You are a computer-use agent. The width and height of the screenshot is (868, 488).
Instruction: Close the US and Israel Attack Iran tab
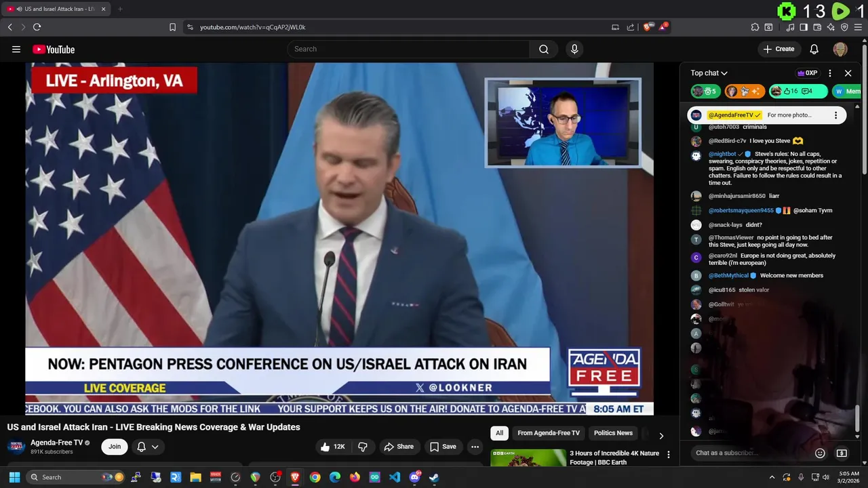coord(103,9)
